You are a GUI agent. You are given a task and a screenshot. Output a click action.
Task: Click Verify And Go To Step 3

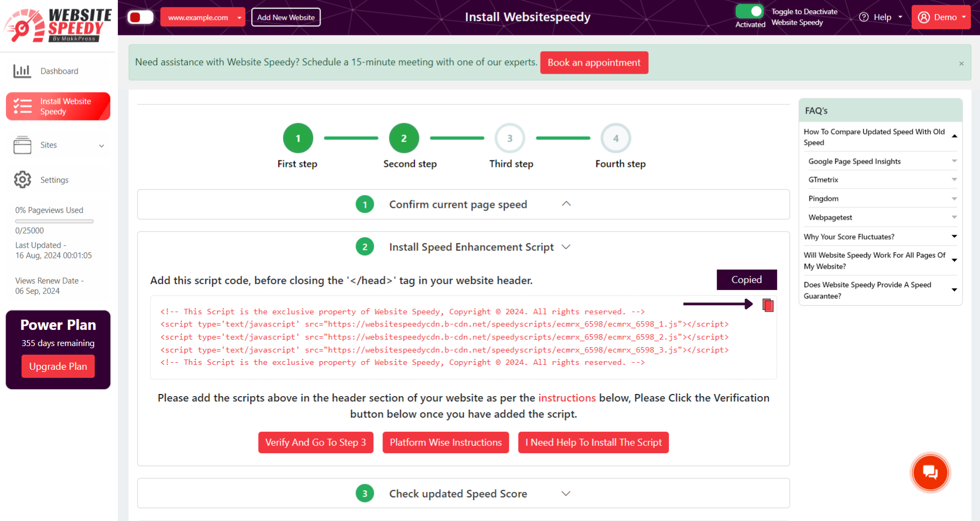[x=316, y=442]
